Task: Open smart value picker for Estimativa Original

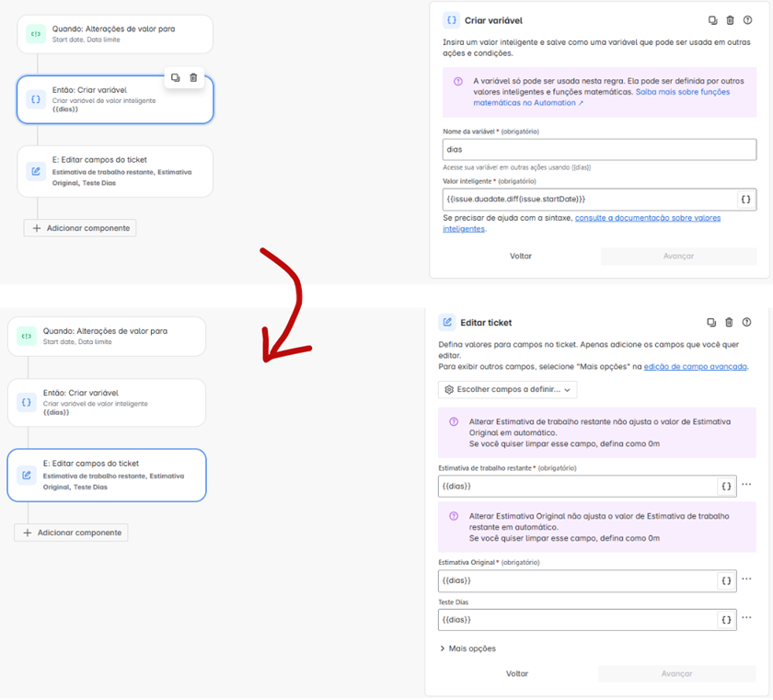Action: (726, 580)
